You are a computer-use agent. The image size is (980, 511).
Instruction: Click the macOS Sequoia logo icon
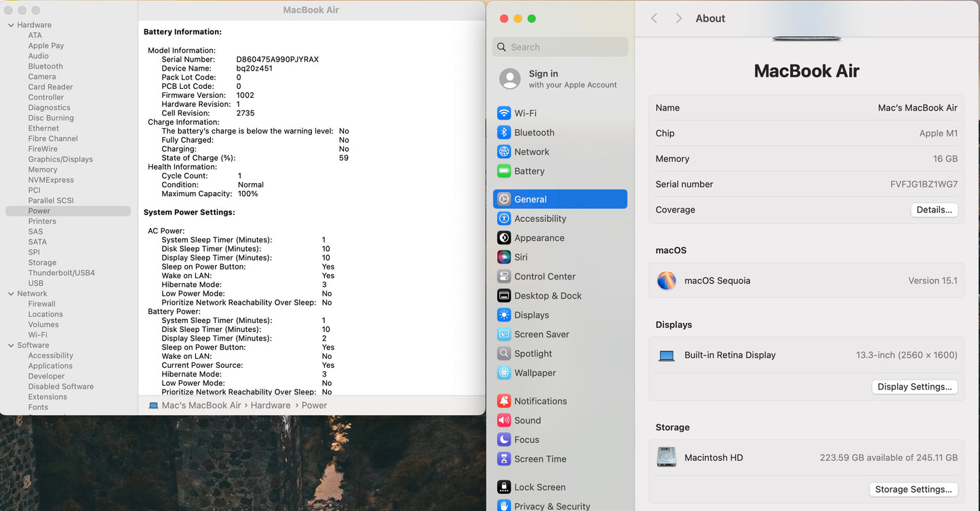pos(667,281)
